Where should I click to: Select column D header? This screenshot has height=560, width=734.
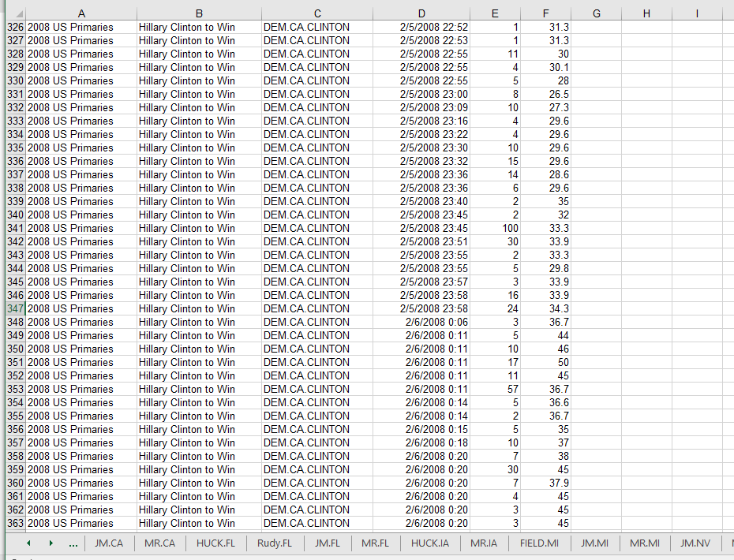pyautogui.click(x=421, y=13)
